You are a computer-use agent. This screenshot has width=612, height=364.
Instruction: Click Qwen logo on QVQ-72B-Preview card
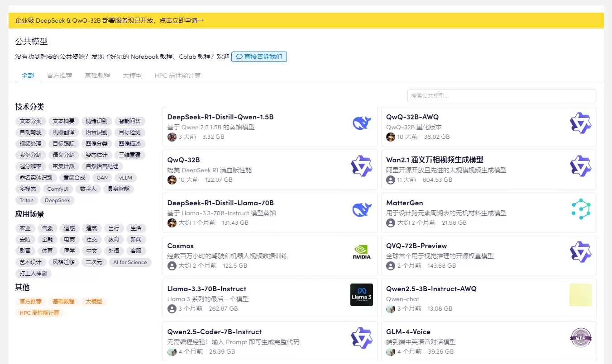pyautogui.click(x=581, y=252)
